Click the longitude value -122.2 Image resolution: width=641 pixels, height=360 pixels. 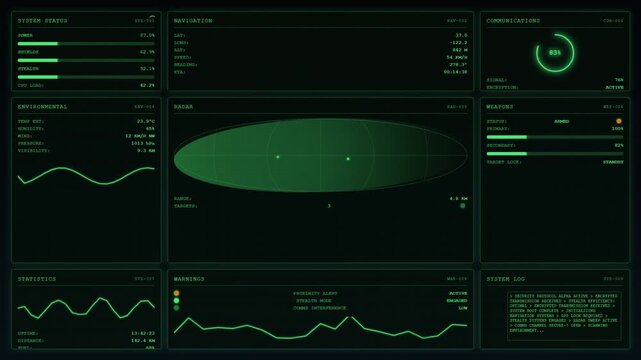pyautogui.click(x=458, y=42)
